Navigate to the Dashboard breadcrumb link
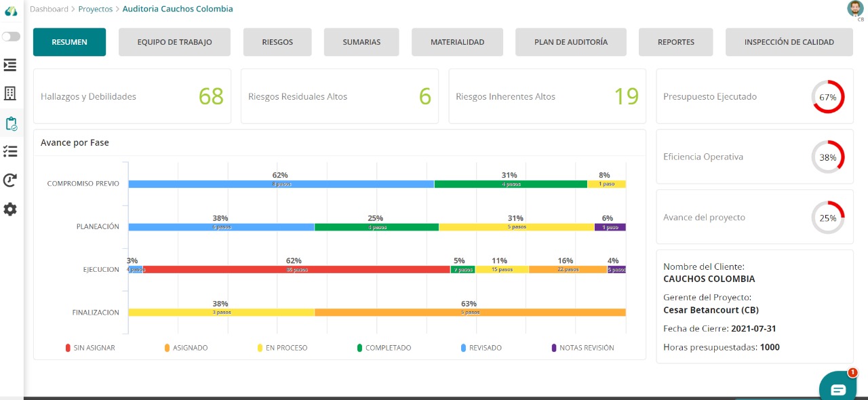 [49, 9]
